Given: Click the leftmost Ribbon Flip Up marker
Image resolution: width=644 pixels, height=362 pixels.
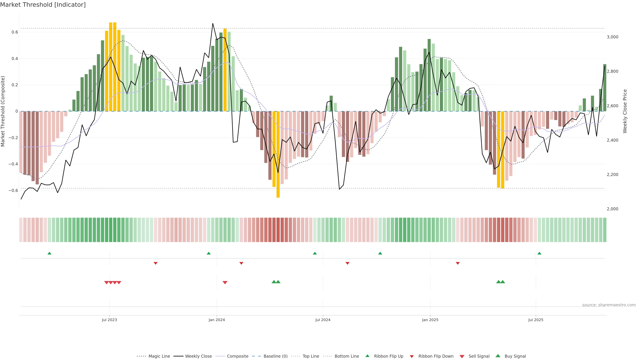Looking at the screenshot, I should coord(49,253).
